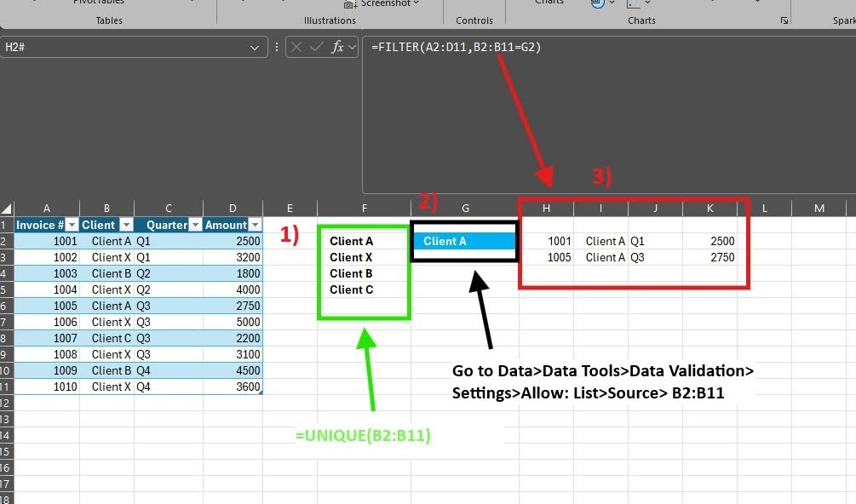This screenshot has width=856, height=504.
Task: Open the Client column filter dropdown
Action: point(126,225)
